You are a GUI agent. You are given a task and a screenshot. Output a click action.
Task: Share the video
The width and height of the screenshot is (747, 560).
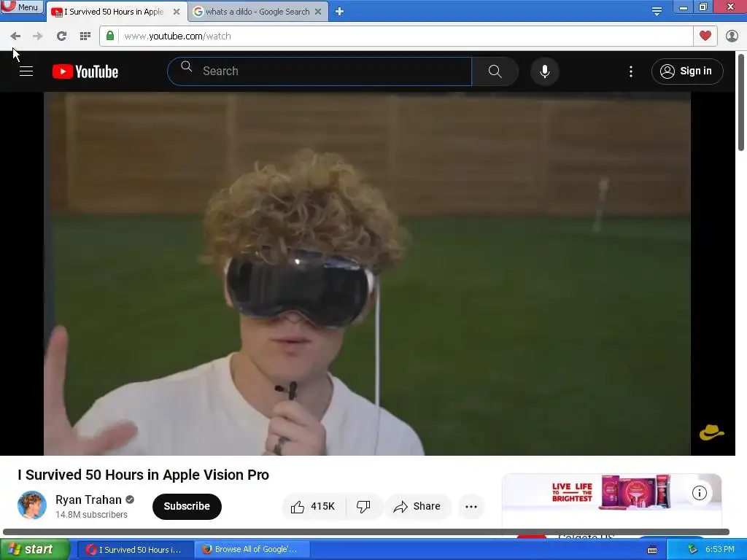(x=417, y=506)
